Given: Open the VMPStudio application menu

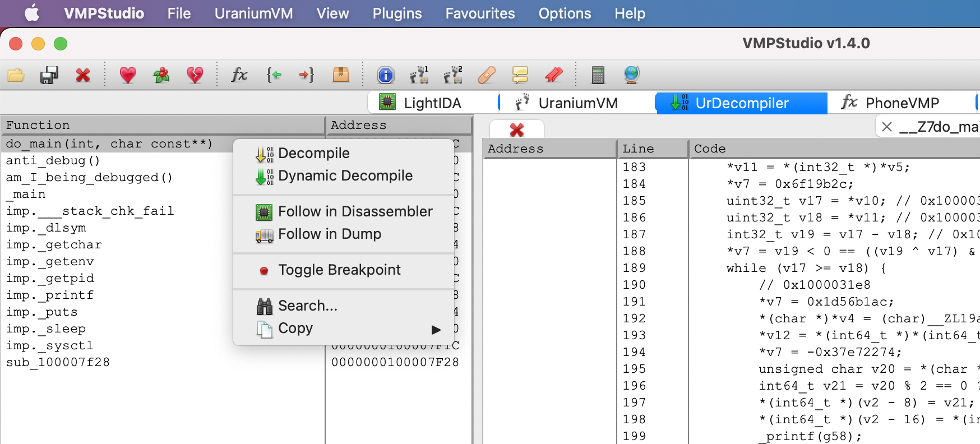Looking at the screenshot, I should (104, 13).
